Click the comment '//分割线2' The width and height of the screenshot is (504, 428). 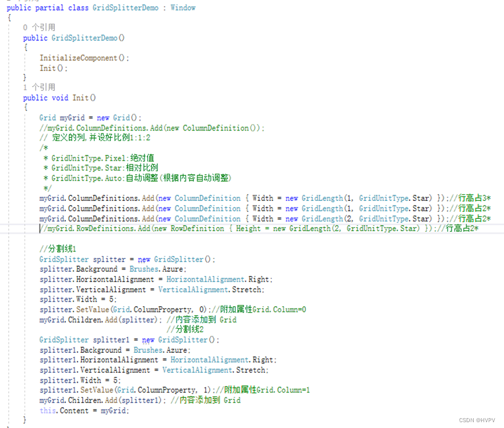[185, 330]
